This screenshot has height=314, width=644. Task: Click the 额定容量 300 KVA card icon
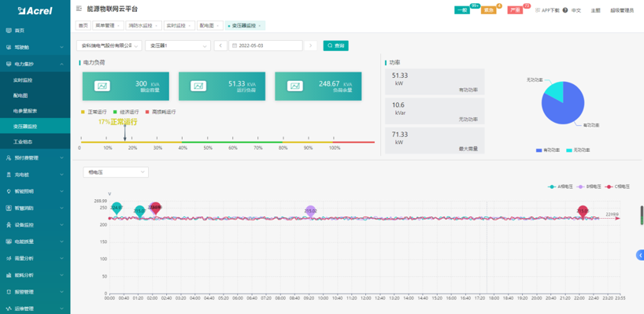pyautogui.click(x=102, y=87)
